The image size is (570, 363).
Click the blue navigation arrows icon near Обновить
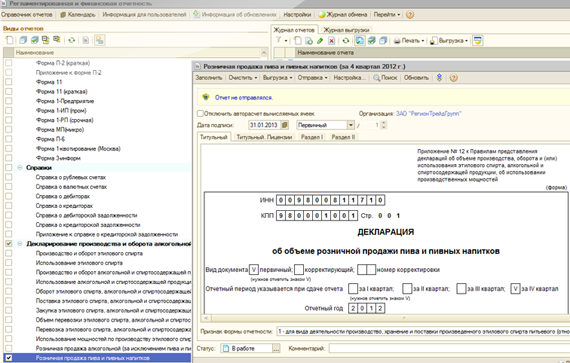pos(439,78)
